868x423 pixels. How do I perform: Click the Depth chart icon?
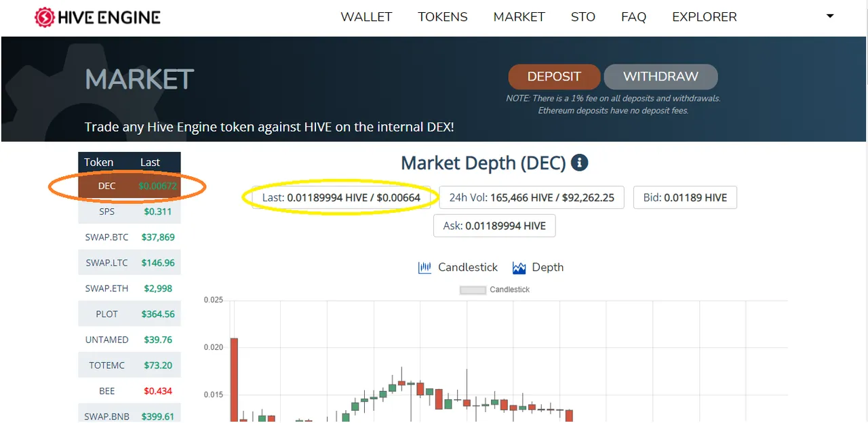pos(519,267)
